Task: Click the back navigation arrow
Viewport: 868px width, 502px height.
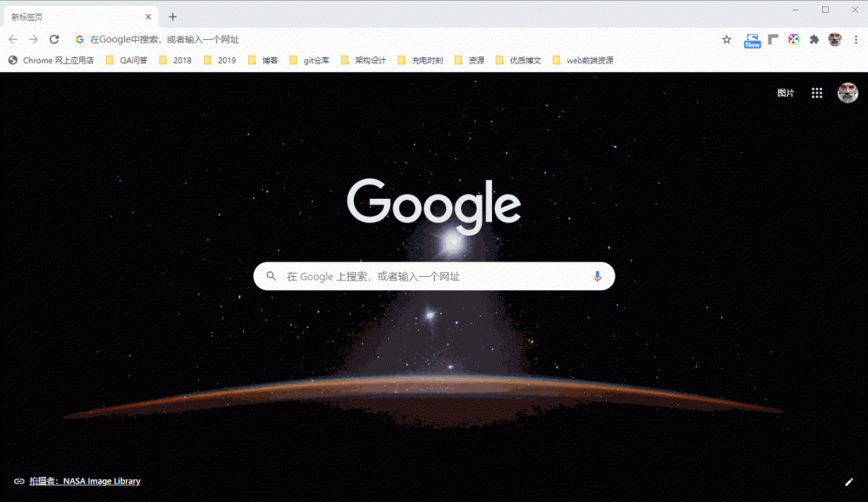Action: (x=12, y=39)
